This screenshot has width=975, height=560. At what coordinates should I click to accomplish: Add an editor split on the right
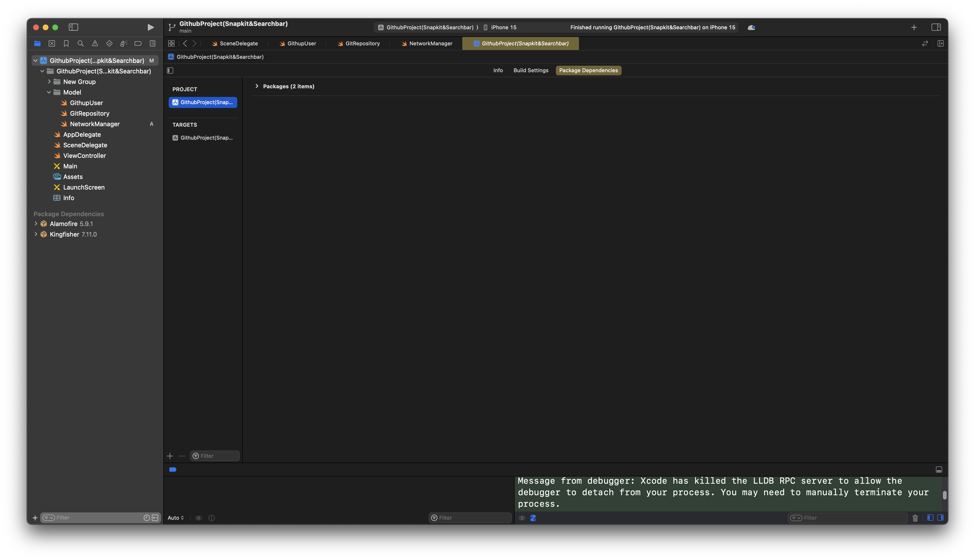941,43
